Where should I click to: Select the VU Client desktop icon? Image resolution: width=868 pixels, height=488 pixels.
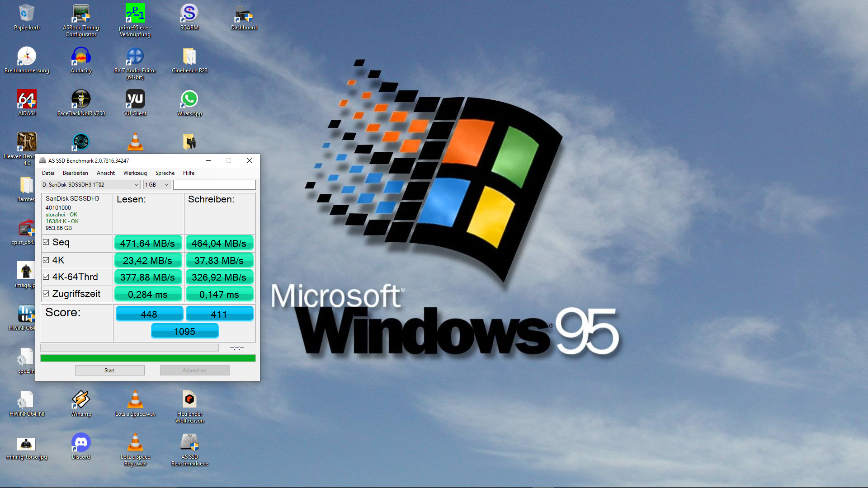pyautogui.click(x=135, y=99)
